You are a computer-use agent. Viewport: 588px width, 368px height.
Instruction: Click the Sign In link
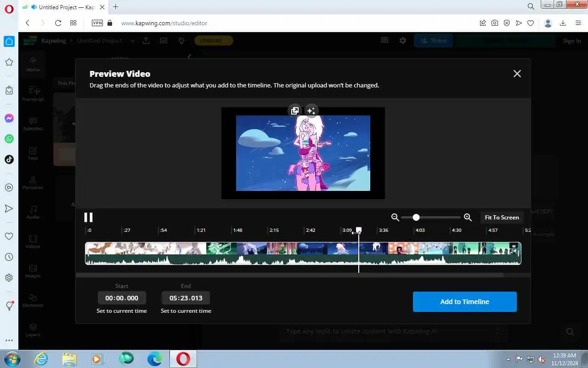[x=572, y=40]
